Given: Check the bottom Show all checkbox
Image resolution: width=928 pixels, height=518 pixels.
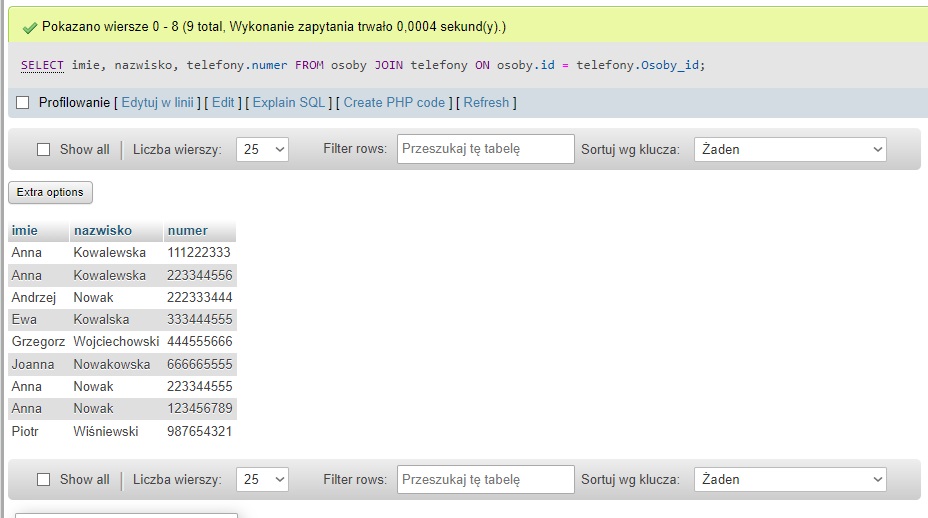Looking at the screenshot, I should coord(43,480).
